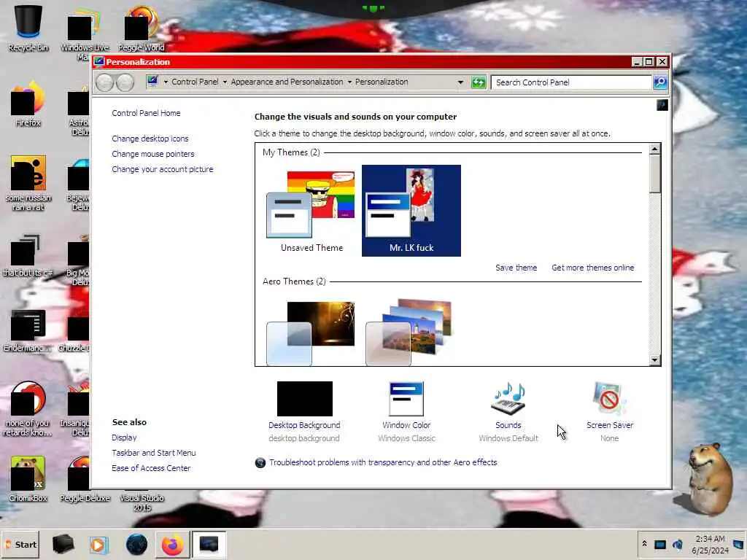Click Save theme link
The height and width of the screenshot is (560, 747).
coord(516,268)
